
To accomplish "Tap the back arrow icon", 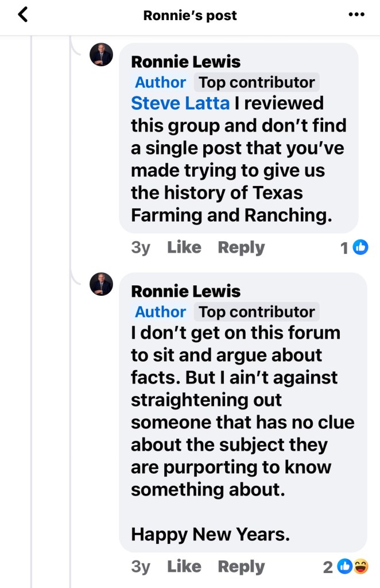I will (x=23, y=15).
